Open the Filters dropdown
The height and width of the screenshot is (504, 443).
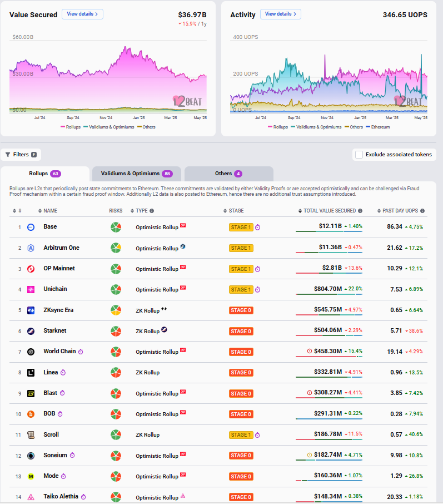coord(21,155)
